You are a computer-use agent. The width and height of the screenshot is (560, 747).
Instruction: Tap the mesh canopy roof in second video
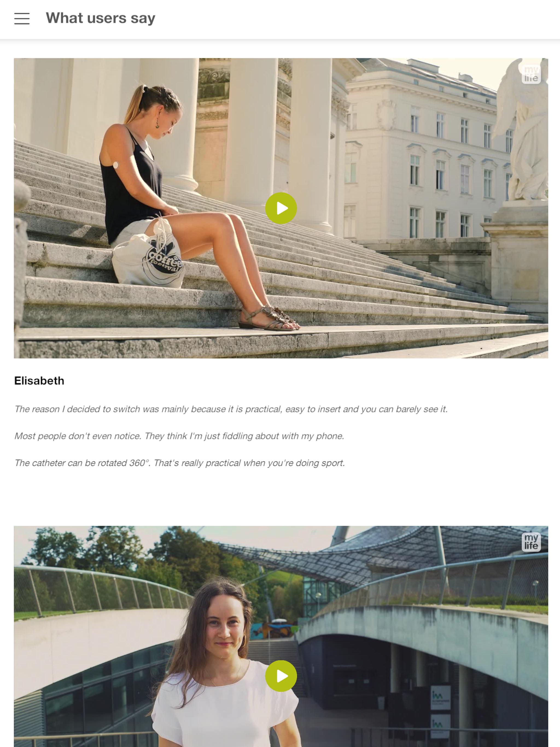click(x=389, y=554)
